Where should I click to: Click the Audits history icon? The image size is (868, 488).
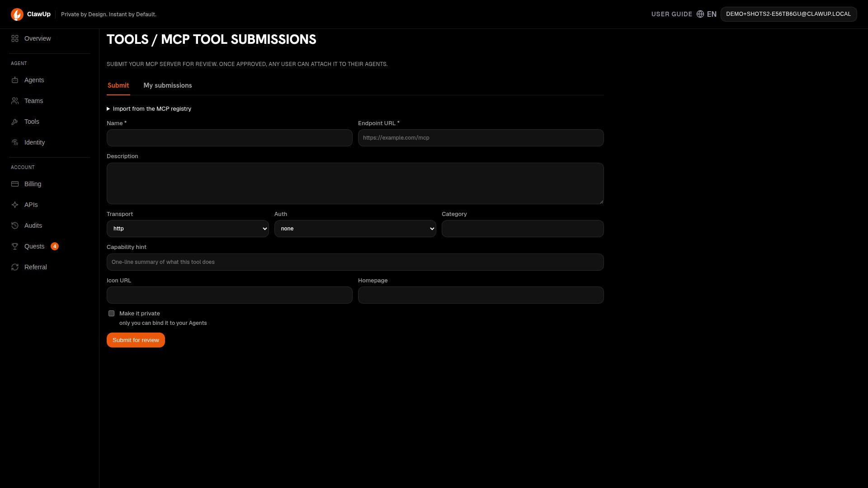click(x=15, y=225)
